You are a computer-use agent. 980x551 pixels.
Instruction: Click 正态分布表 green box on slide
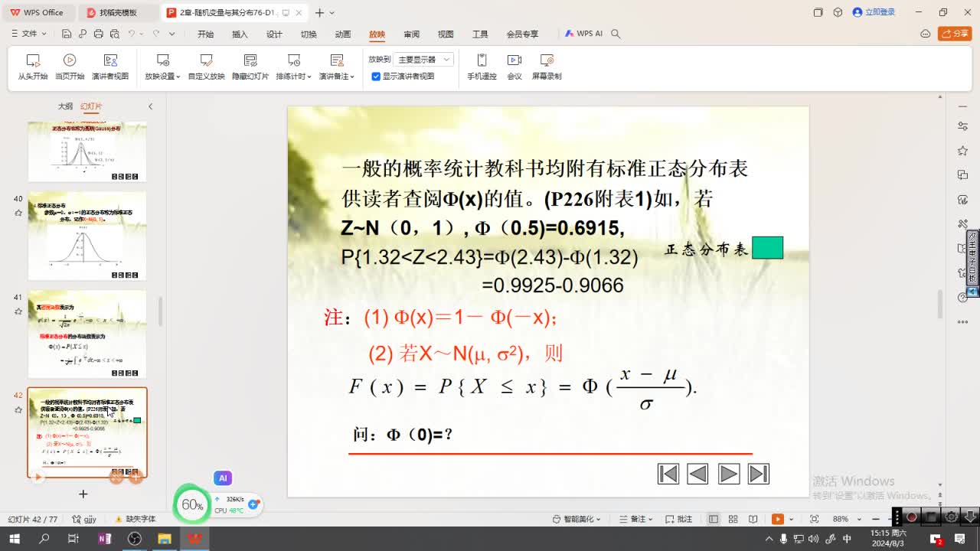tap(767, 248)
